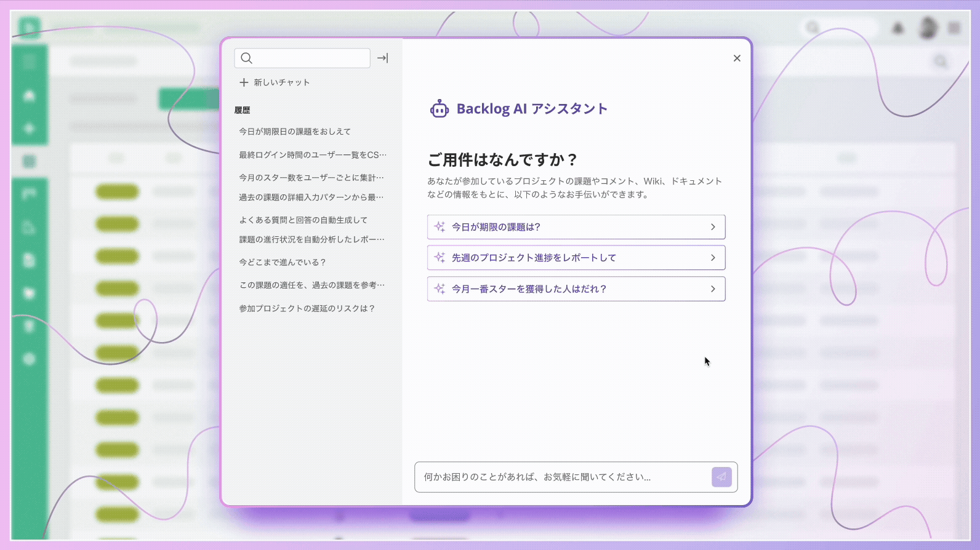Open history item 最終ログイン時間のユーザー一覧
The height and width of the screenshot is (550, 980).
point(313,155)
